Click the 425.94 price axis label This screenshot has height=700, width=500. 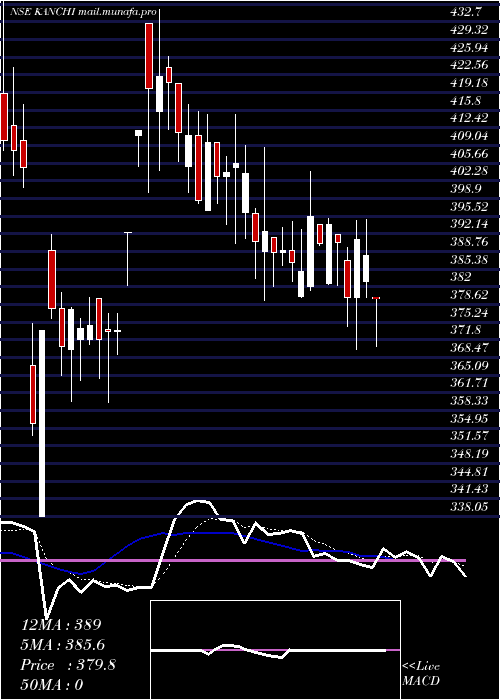click(470, 47)
